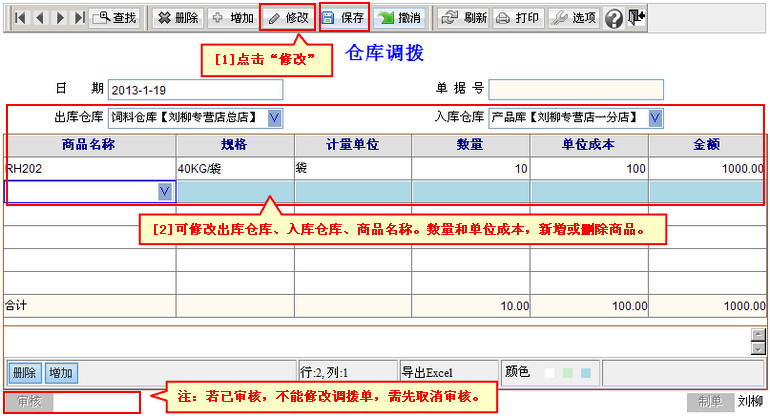Click the 撤消 undo button
The height and width of the screenshot is (418, 770).
pos(400,18)
